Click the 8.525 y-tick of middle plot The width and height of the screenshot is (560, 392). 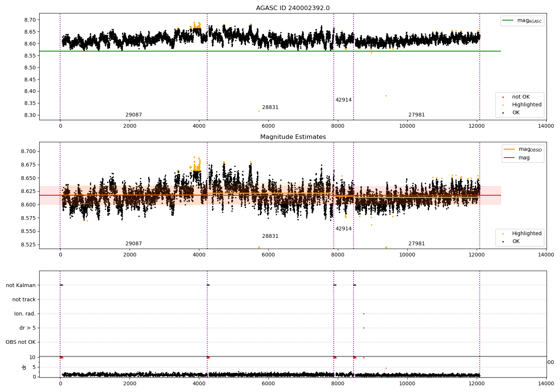coord(28,245)
